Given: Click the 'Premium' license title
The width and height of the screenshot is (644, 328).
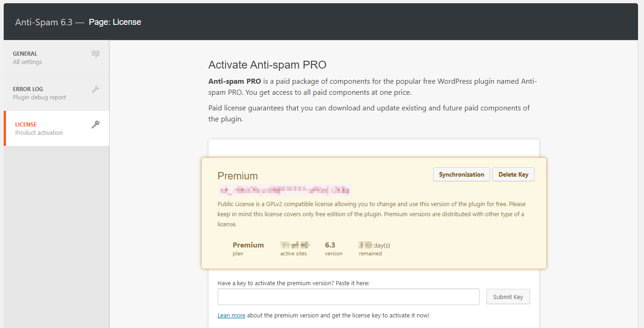Looking at the screenshot, I should pyautogui.click(x=237, y=176).
